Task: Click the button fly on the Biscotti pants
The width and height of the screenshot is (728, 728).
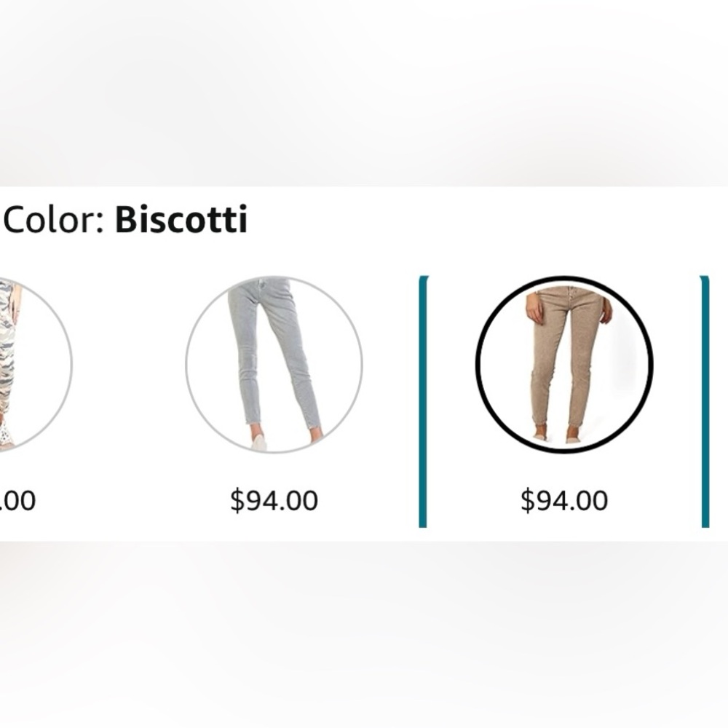Action: (569, 296)
